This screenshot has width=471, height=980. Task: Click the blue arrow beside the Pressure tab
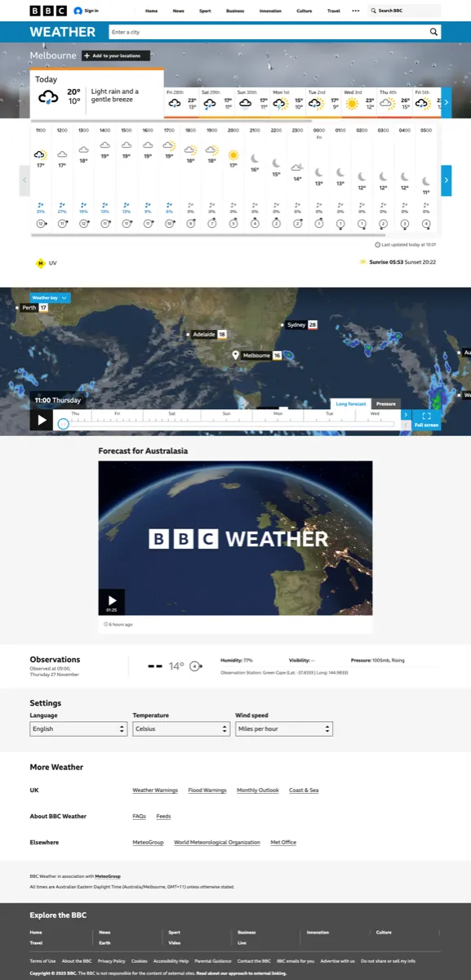406,415
